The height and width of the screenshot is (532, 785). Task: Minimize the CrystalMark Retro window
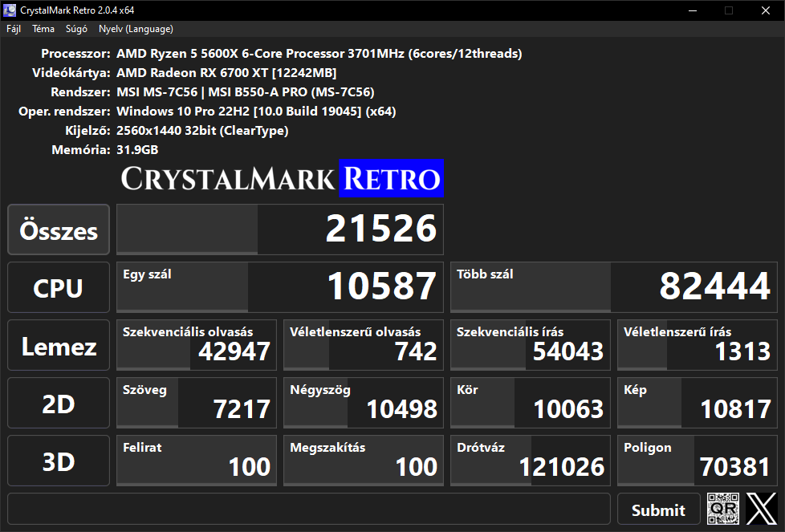693,10
